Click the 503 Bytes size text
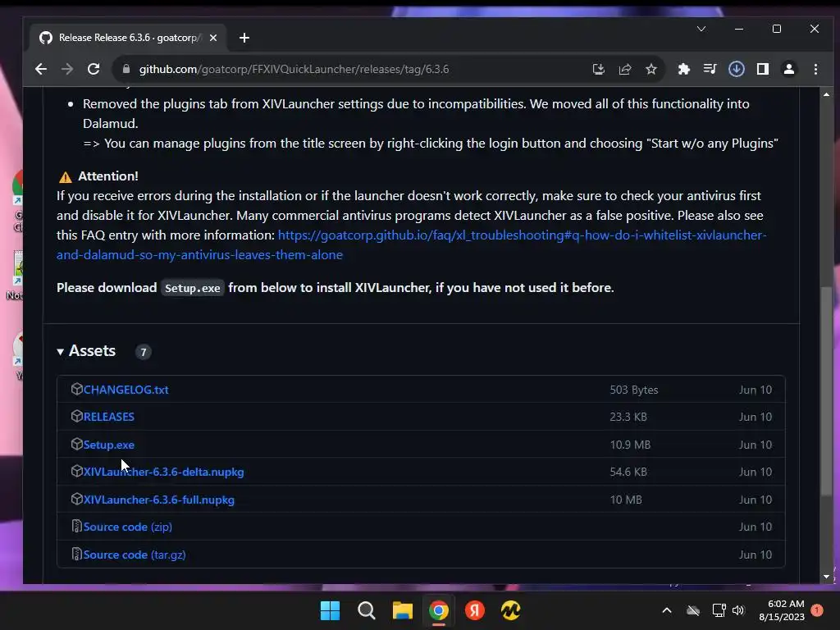The height and width of the screenshot is (630, 840). pos(634,390)
